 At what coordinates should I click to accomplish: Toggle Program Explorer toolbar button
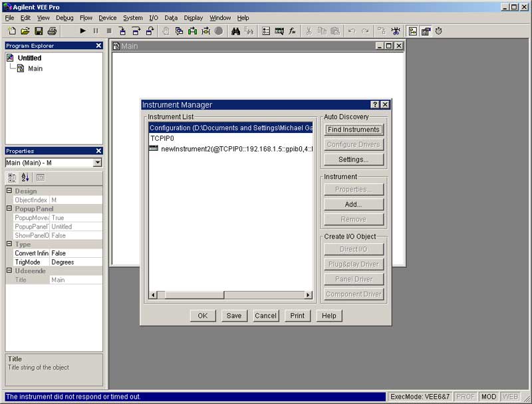[412, 31]
